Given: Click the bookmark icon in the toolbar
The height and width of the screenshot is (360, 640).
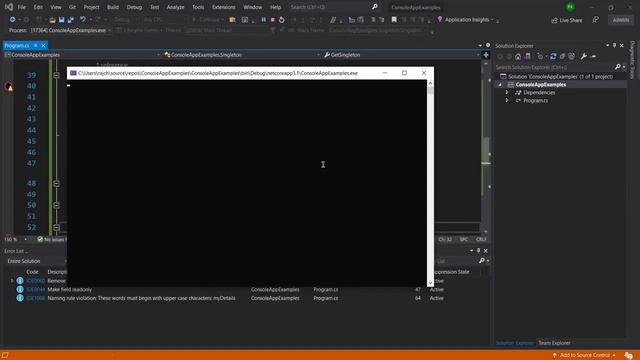Looking at the screenshot, I should point(394,20).
